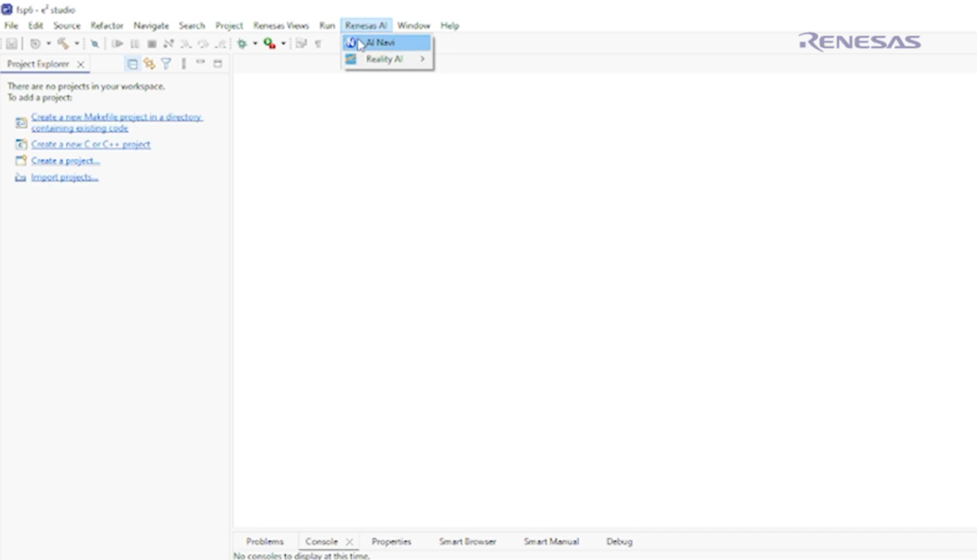
Task: Click the Disconnect debug icon
Action: point(168,43)
